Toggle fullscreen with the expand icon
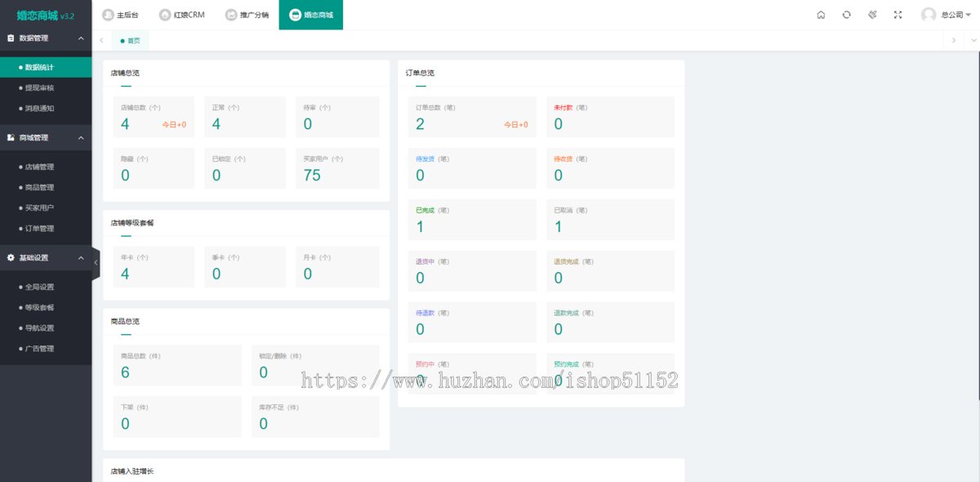Screen dimensions: 980x482 [x=898, y=15]
